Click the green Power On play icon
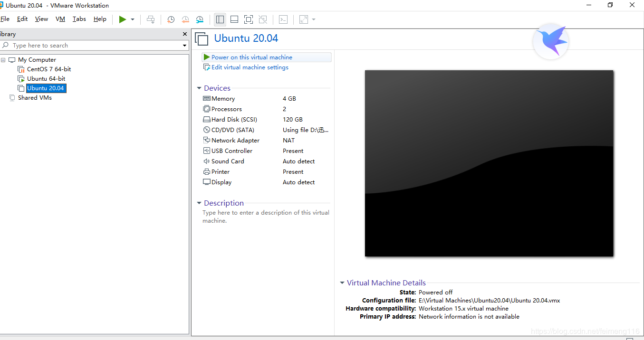Viewport: 644px width, 340px height. (123, 19)
